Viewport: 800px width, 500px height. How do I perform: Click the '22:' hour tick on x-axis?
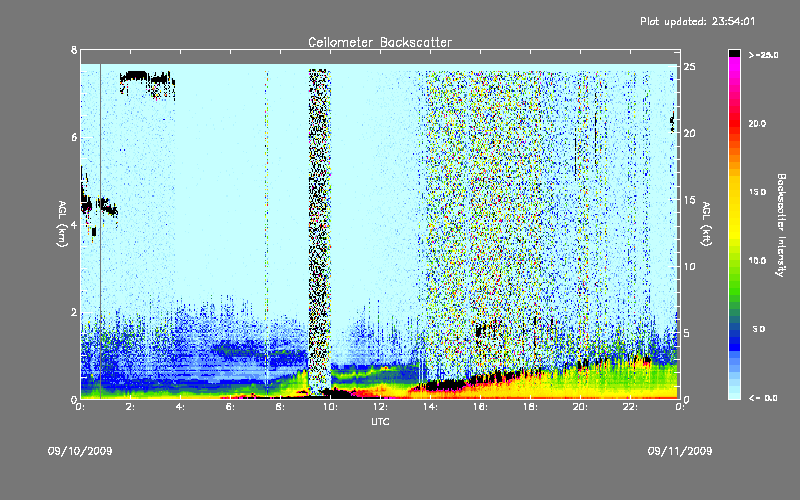630,407
